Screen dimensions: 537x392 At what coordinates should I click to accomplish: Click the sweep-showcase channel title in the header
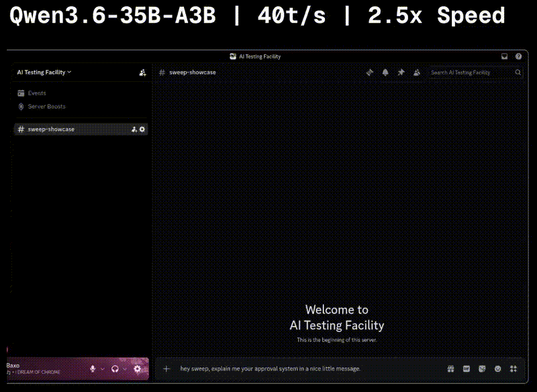point(193,72)
